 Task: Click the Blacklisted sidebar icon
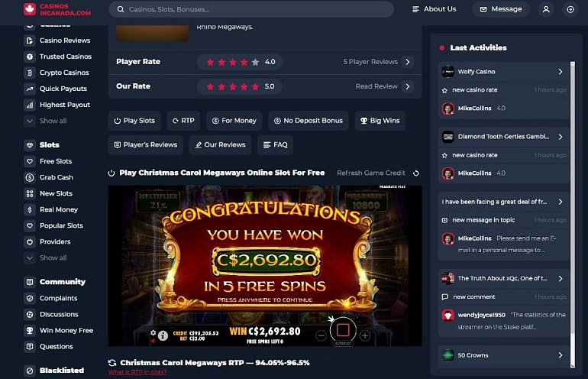pyautogui.click(x=30, y=371)
